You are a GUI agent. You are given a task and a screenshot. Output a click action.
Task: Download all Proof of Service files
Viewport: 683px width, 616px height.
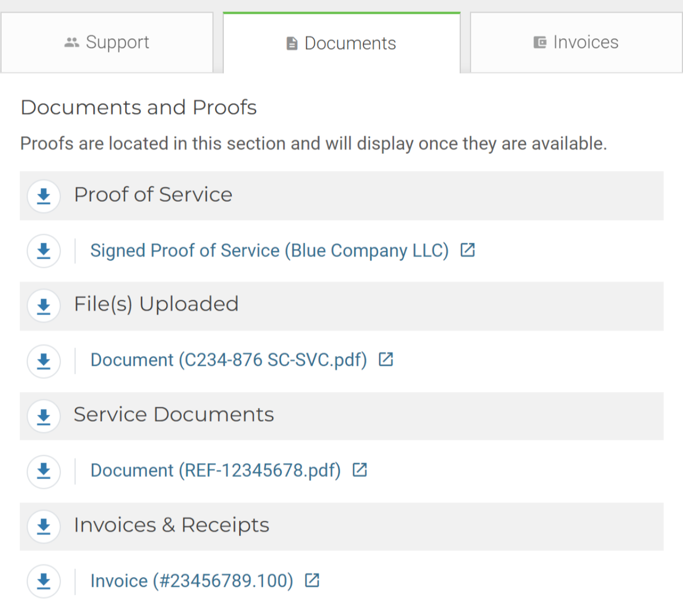44,196
